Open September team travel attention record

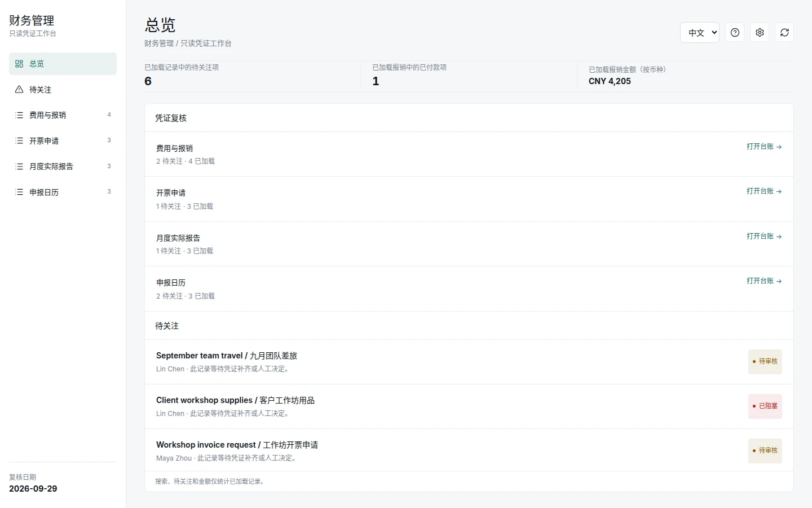coord(469,362)
